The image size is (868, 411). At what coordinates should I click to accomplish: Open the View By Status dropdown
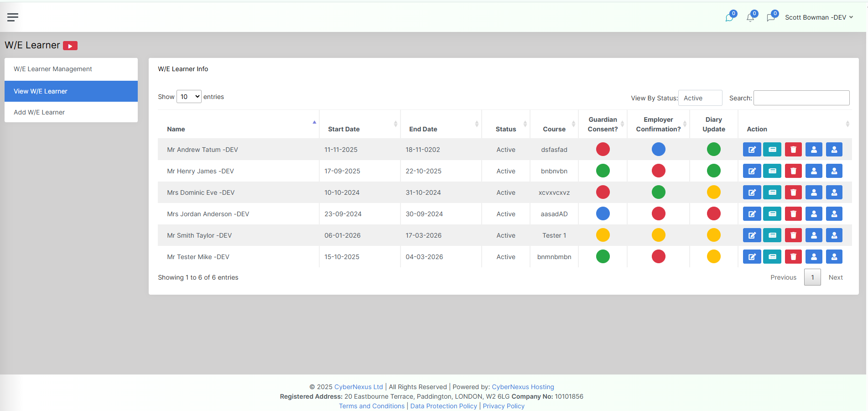click(700, 98)
